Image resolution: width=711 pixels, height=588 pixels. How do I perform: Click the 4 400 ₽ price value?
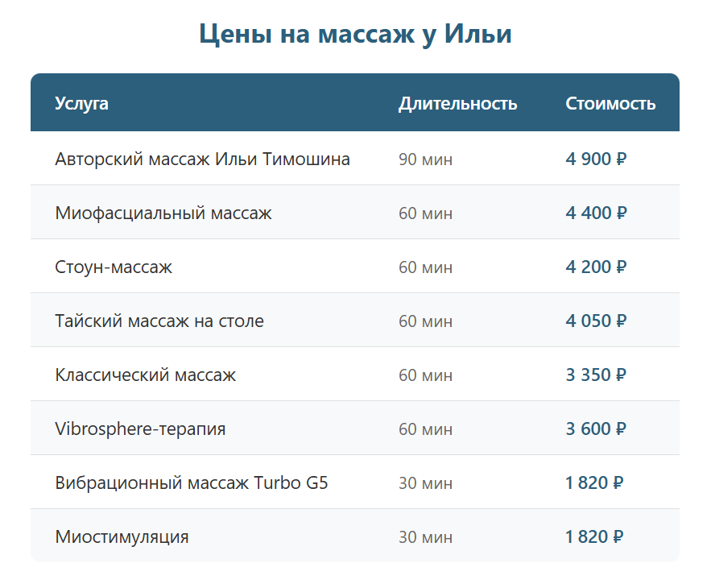[x=596, y=213]
